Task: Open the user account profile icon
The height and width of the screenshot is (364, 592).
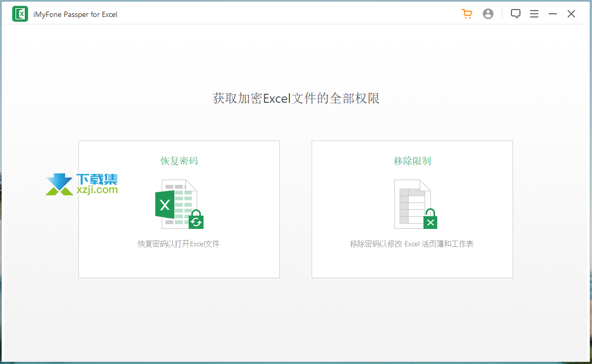Action: 488,14
